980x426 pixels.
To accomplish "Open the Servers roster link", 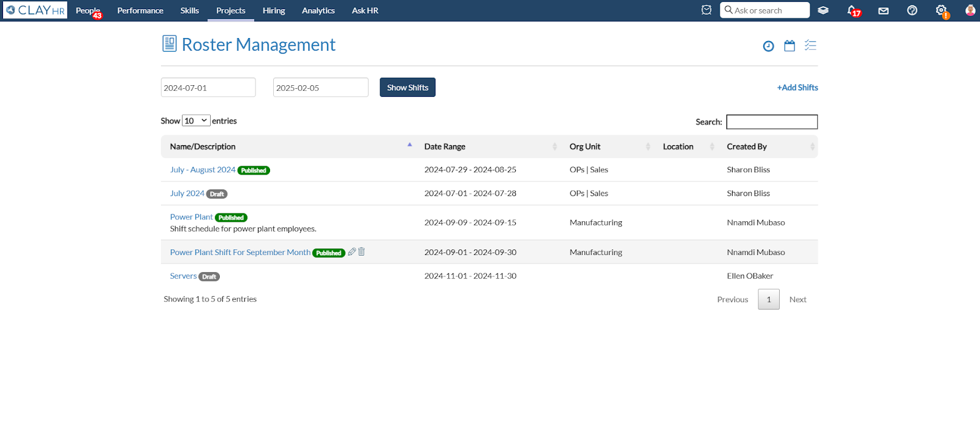I will 183,276.
